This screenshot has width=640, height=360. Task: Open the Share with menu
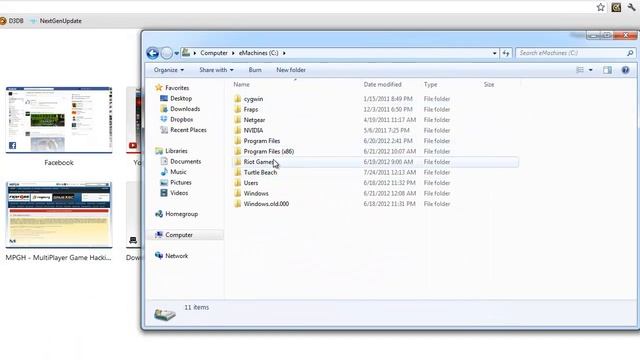[216, 70]
